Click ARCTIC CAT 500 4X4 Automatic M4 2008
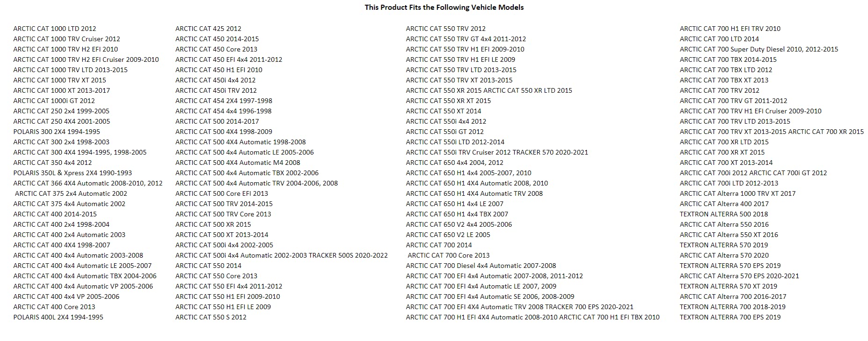The height and width of the screenshot is (341, 868). (238, 163)
